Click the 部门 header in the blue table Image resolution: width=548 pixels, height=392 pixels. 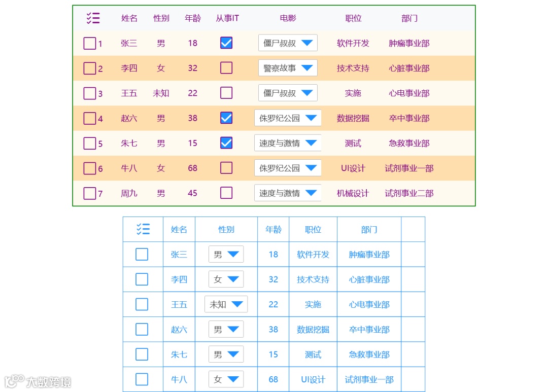coord(369,230)
